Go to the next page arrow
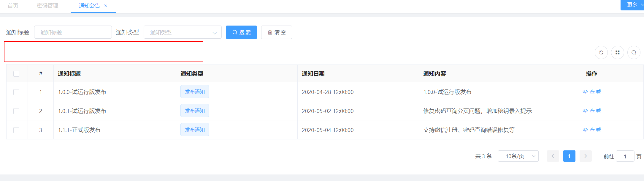Screen dimensions: 644x181 coord(585,156)
